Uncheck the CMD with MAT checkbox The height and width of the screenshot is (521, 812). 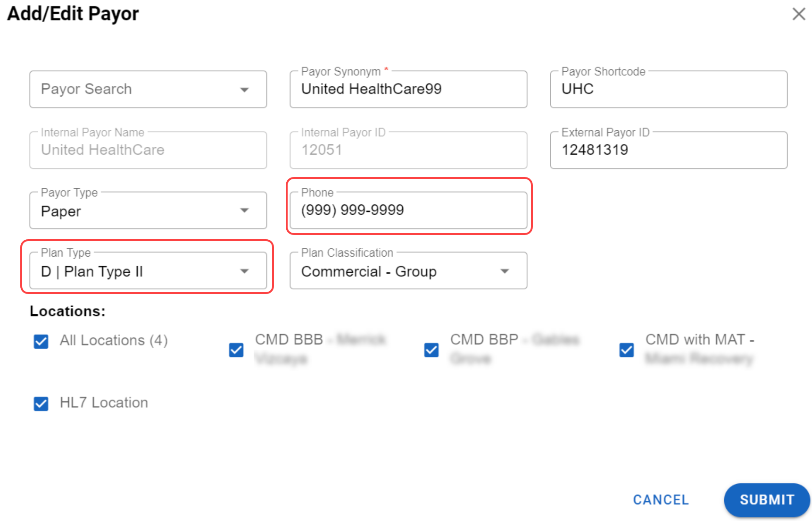coord(626,350)
